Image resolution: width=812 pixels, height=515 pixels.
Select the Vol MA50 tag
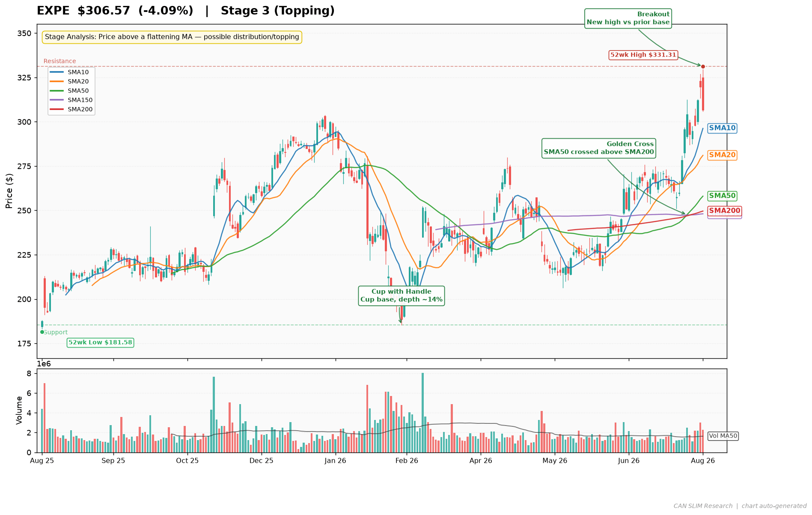tap(723, 436)
